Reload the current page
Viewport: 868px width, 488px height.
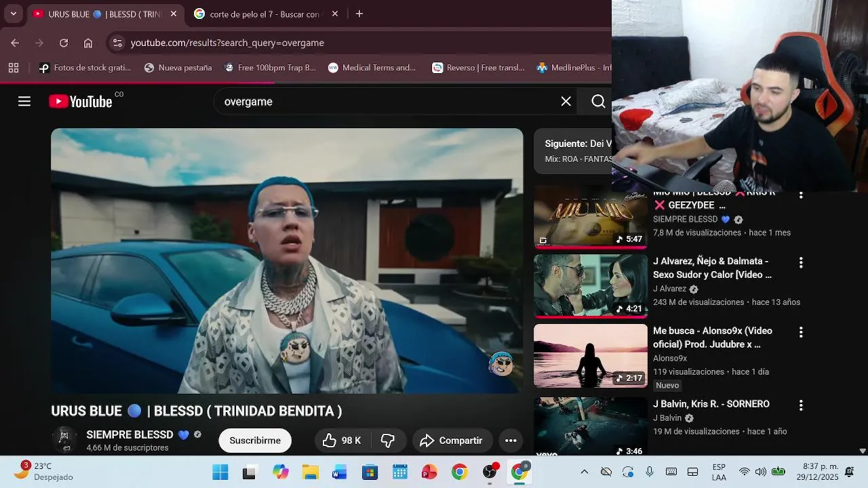click(x=64, y=43)
